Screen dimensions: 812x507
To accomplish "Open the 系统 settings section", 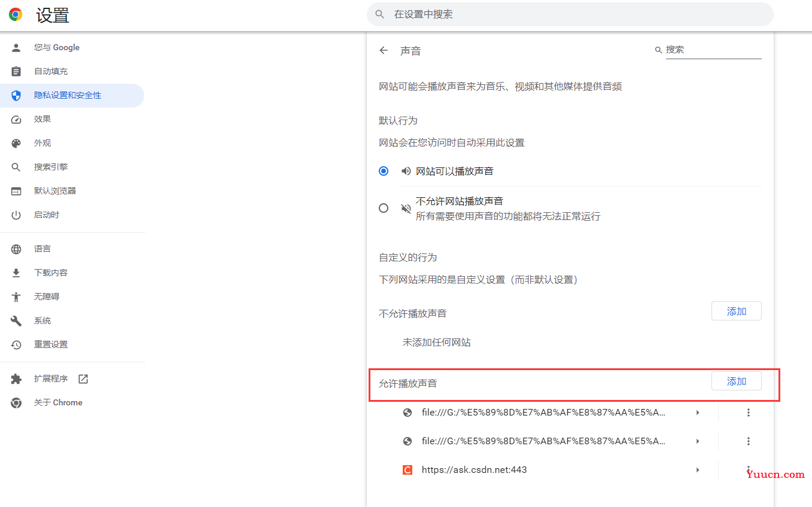I will tap(72, 320).
